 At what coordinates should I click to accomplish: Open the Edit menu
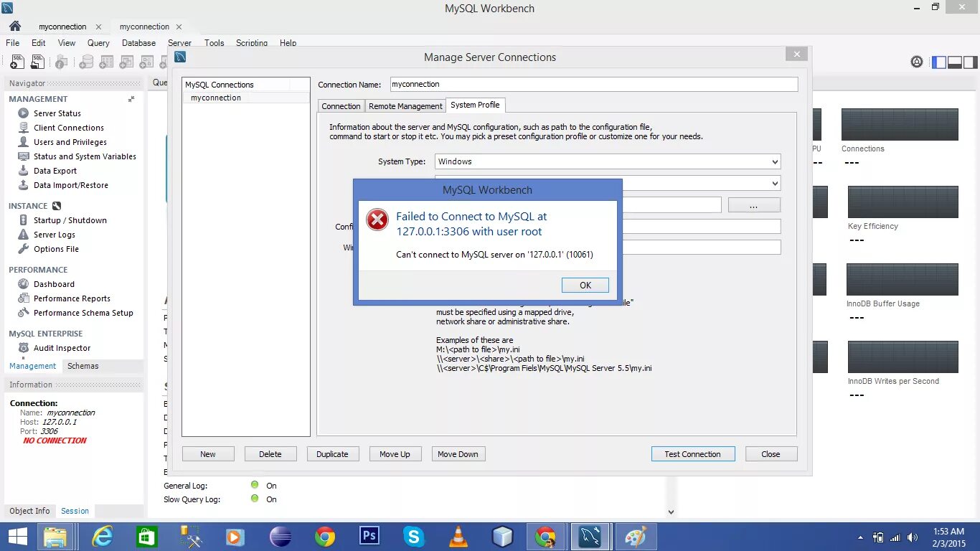point(39,43)
